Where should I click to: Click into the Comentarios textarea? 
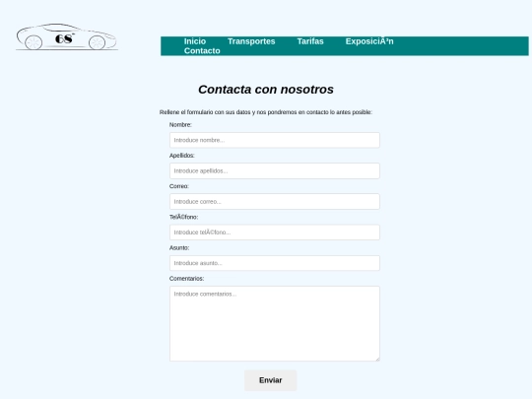[x=275, y=324]
